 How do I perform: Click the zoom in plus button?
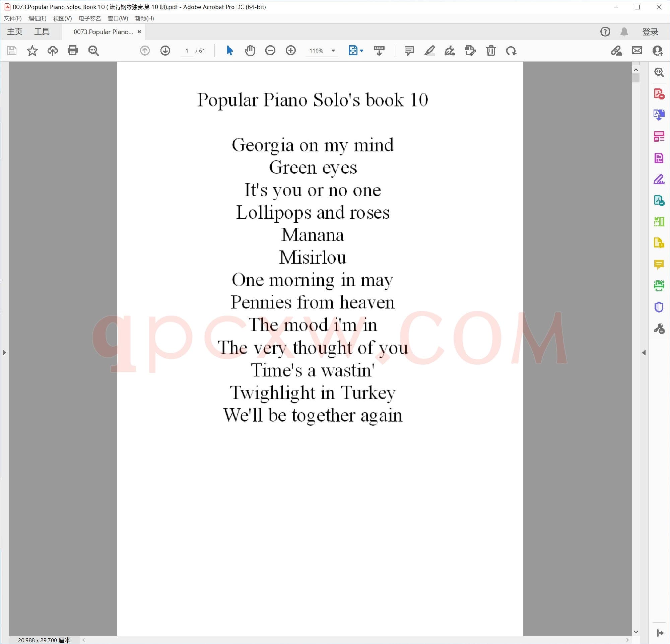click(290, 51)
